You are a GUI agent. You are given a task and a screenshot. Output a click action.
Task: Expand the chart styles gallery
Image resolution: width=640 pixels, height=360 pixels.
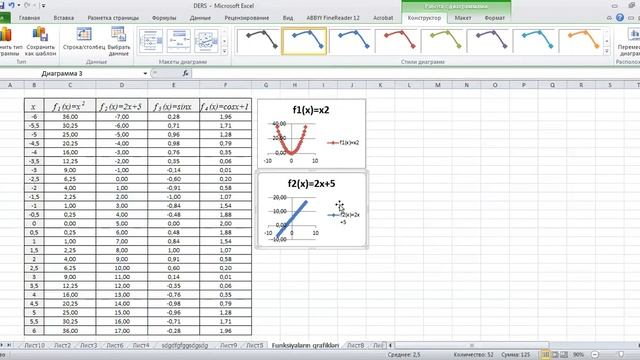[607, 52]
